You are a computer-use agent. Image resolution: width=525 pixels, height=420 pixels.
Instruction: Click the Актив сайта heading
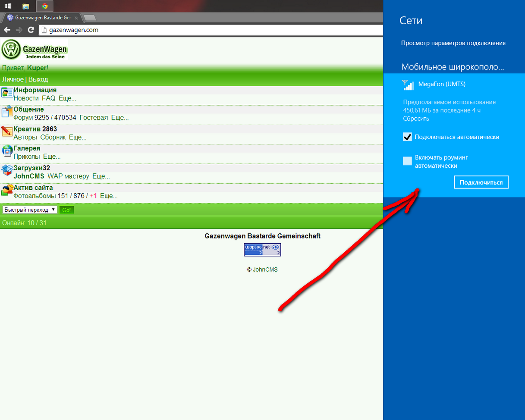33,188
